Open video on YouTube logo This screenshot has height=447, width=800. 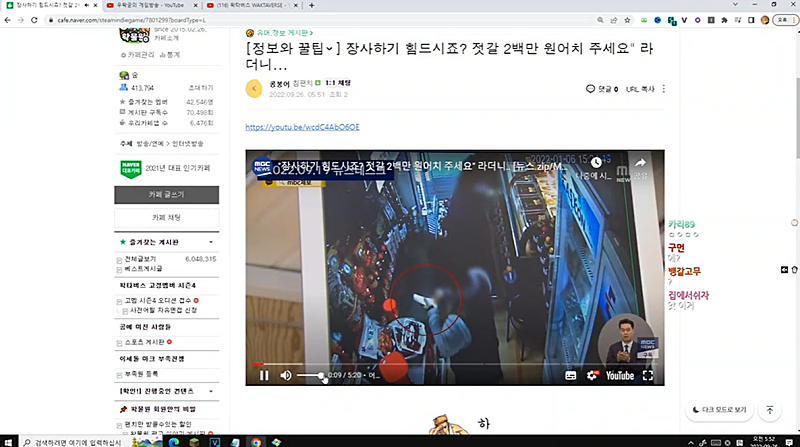(619, 376)
